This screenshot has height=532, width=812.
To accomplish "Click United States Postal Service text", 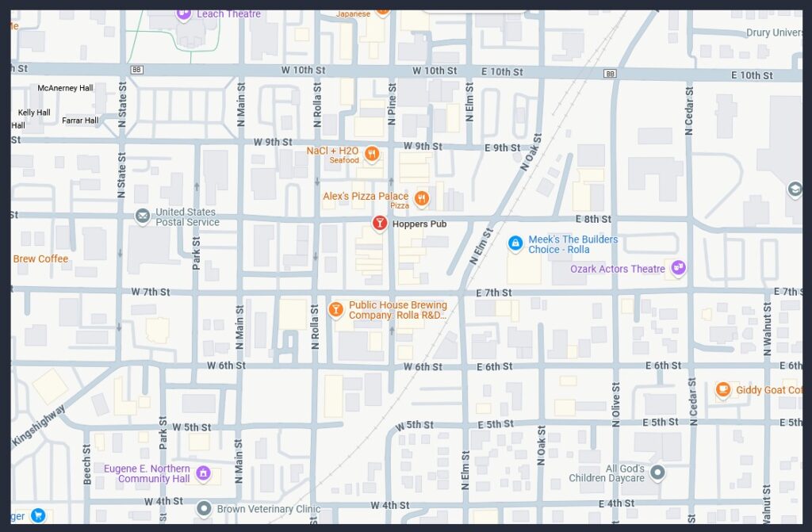I will point(187,217).
